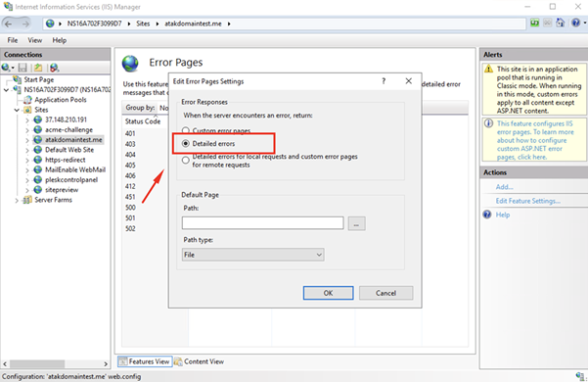Select the 403 status code row
The image size is (588, 382).
click(130, 144)
